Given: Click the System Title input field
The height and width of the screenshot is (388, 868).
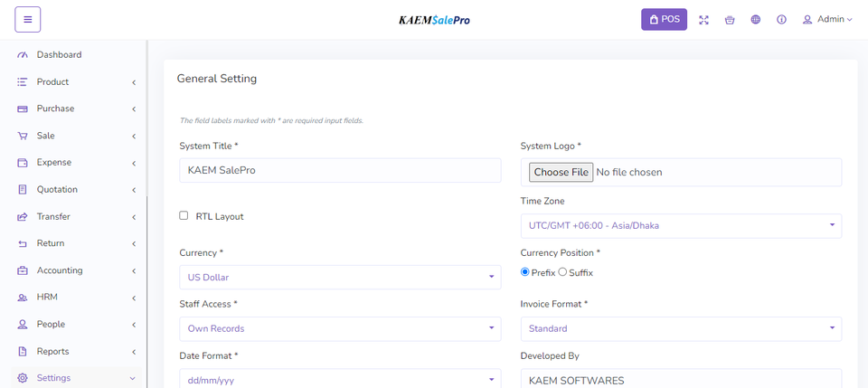Looking at the screenshot, I should point(340,170).
